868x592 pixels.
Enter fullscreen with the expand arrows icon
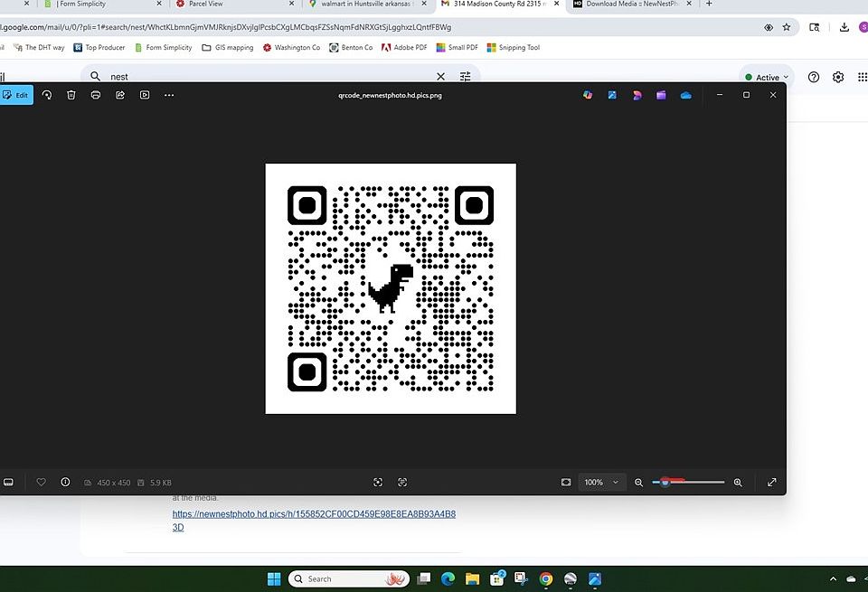coord(772,483)
